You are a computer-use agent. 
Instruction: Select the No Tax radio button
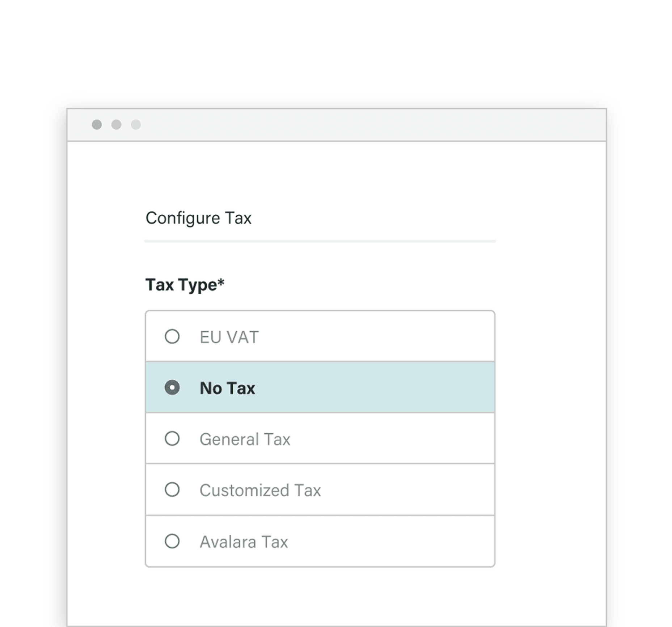click(x=173, y=388)
